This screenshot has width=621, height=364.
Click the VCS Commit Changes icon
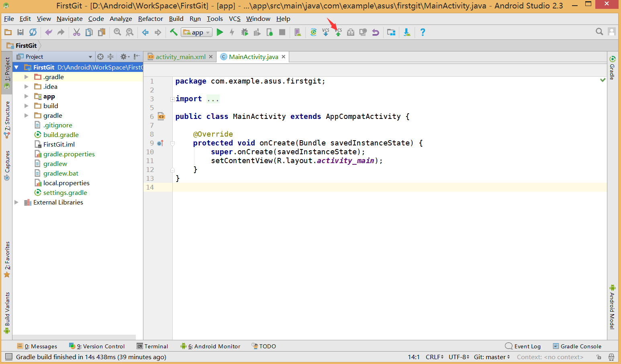coord(338,33)
